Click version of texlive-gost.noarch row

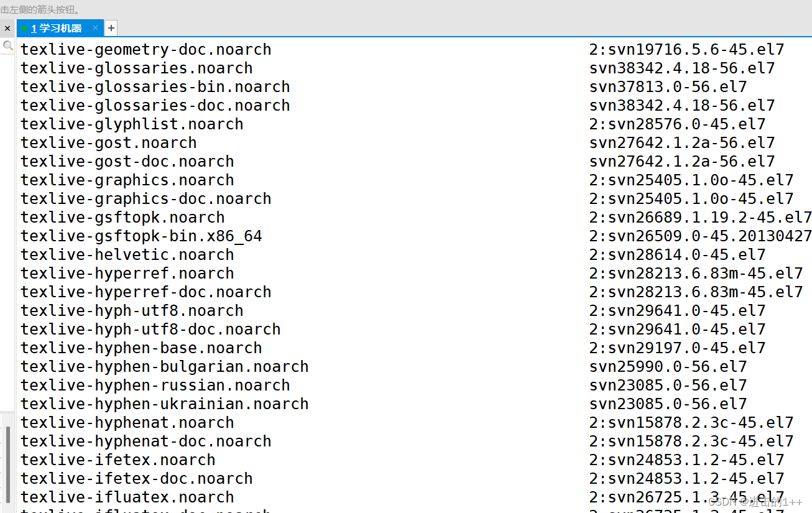682,143
